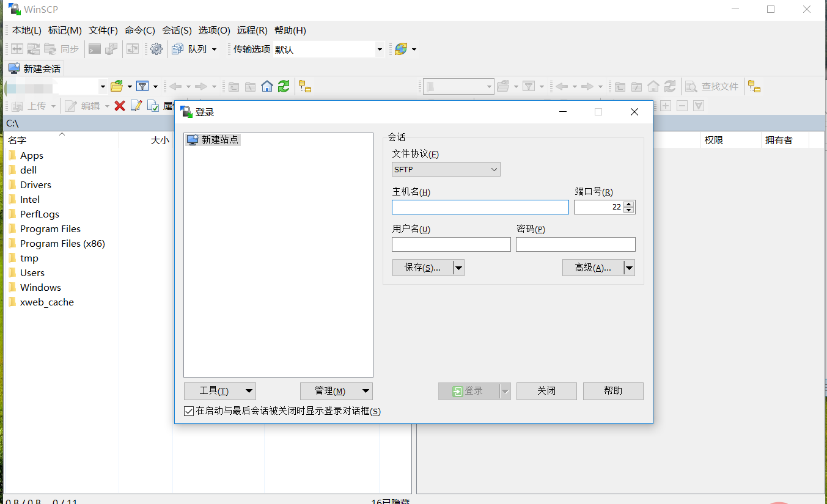Go forward arrow in left panel
This screenshot has height=504, width=827.
click(x=200, y=87)
